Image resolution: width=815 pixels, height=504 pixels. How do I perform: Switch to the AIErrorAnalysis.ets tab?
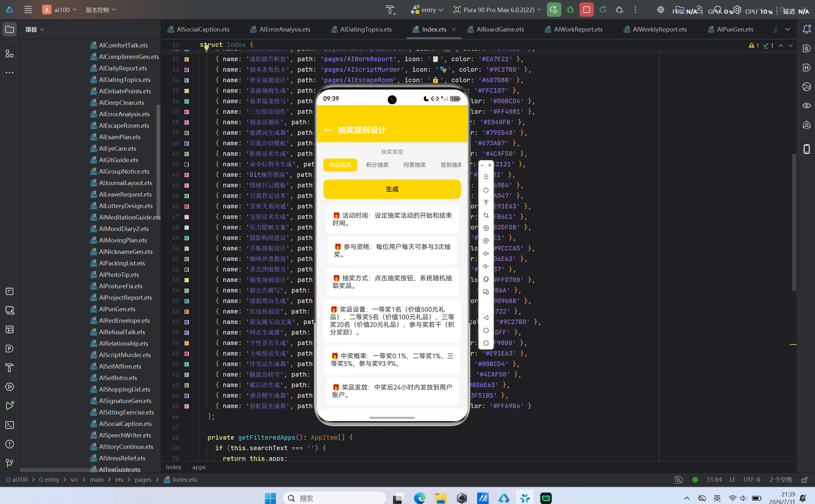(280, 29)
